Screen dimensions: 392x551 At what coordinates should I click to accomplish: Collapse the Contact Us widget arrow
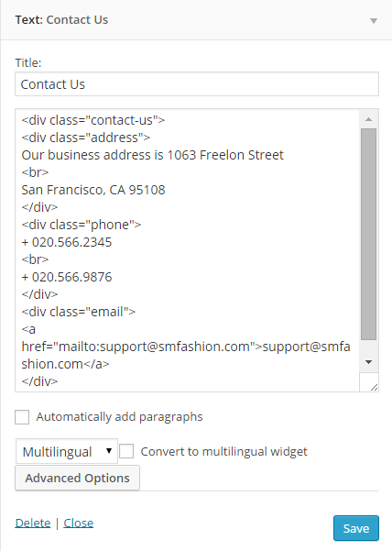pos(374,21)
